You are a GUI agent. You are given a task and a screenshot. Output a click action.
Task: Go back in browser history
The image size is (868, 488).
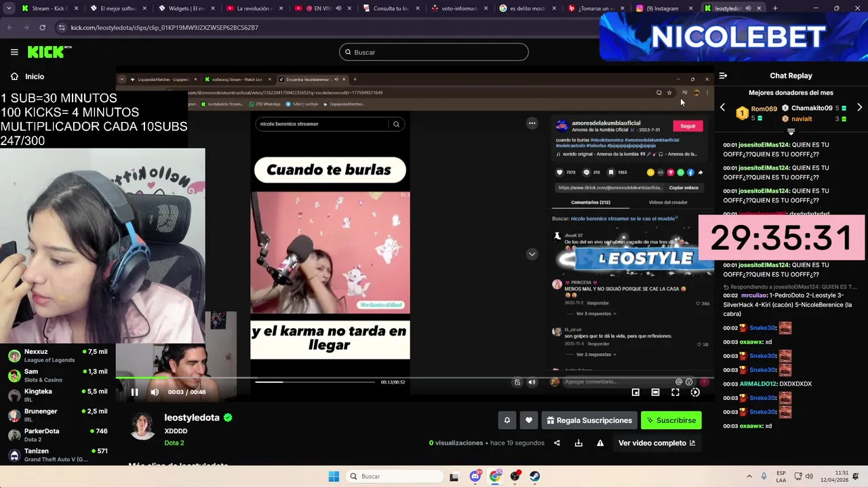click(9, 28)
